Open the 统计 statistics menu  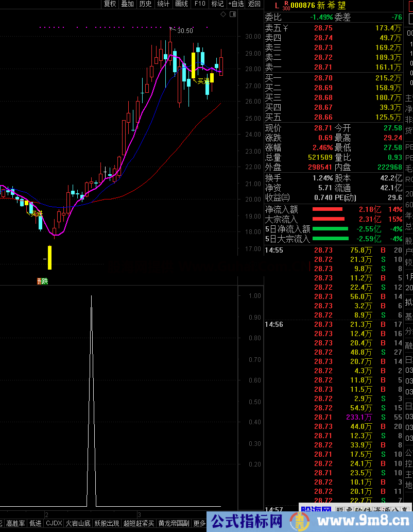tap(163, 4)
